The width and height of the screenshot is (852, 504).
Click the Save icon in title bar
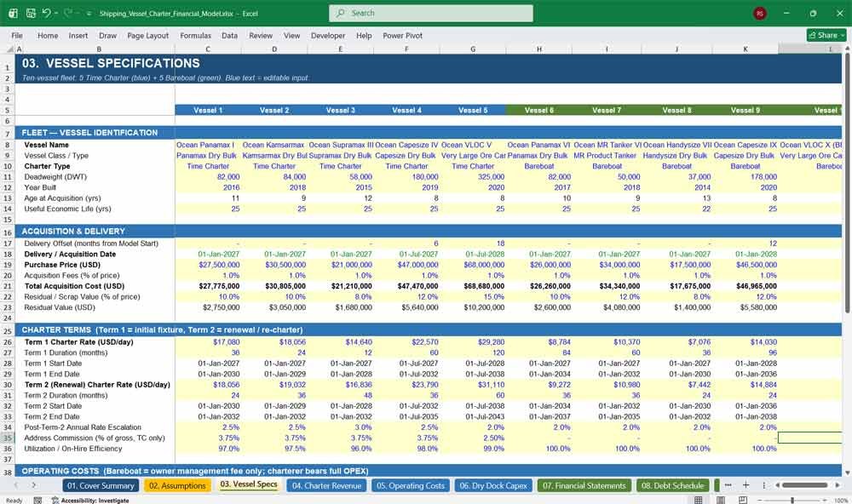31,13
